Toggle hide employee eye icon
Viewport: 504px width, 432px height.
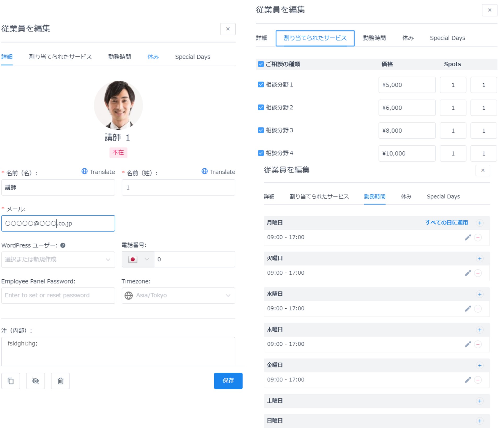(36, 381)
